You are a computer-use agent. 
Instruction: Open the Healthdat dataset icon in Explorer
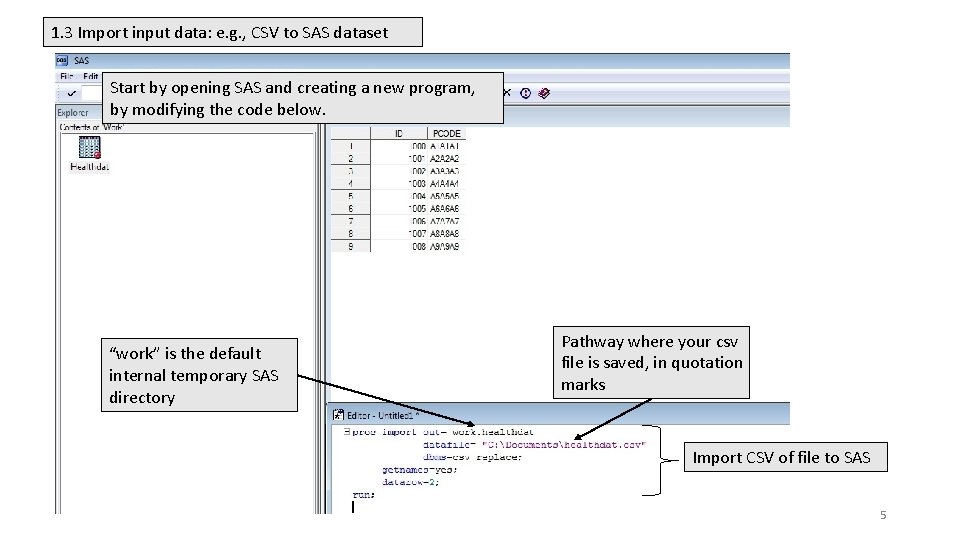tap(89, 148)
